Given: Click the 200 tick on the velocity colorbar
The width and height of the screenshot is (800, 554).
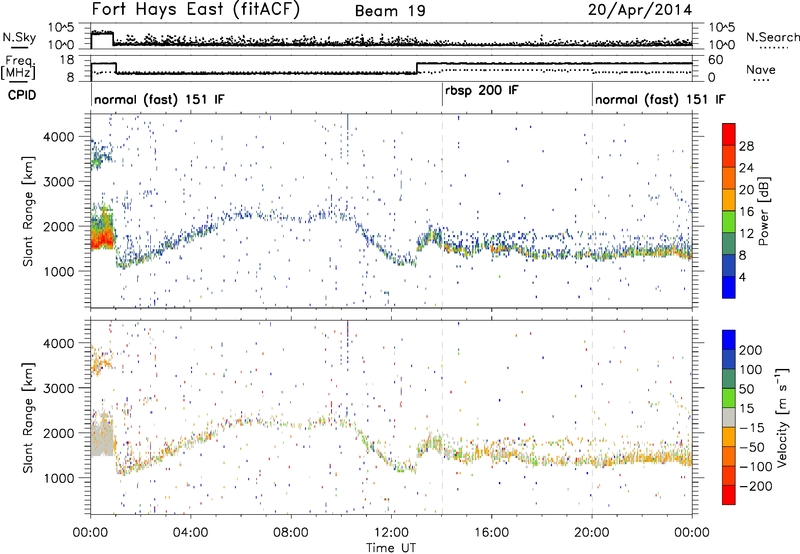Looking at the screenshot, I should coord(751,350).
